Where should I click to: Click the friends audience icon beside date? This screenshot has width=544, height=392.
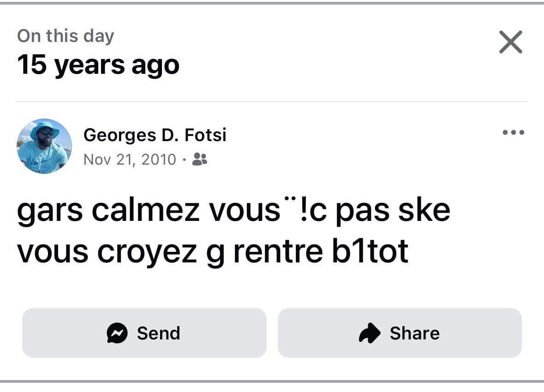point(200,159)
